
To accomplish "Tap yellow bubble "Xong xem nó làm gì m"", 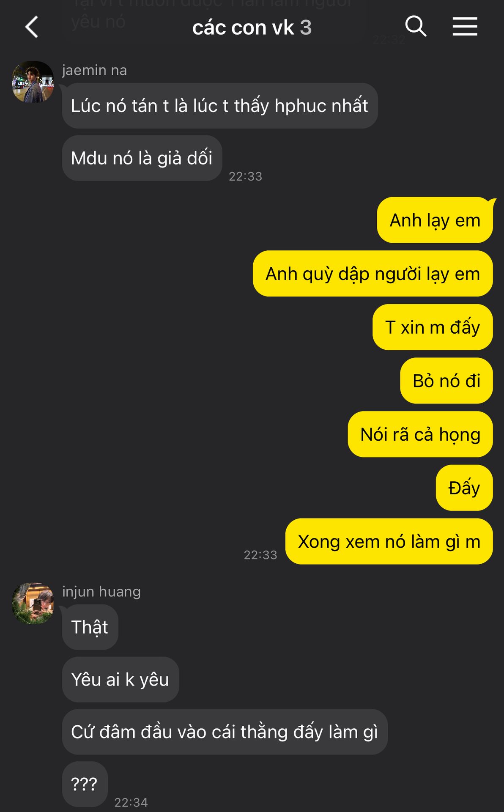I will pyautogui.click(x=389, y=541).
